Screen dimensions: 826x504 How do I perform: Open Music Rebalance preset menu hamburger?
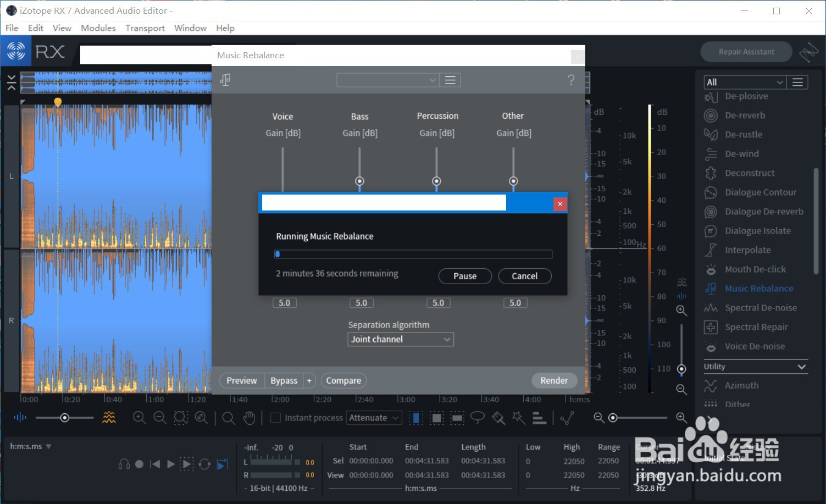point(450,80)
